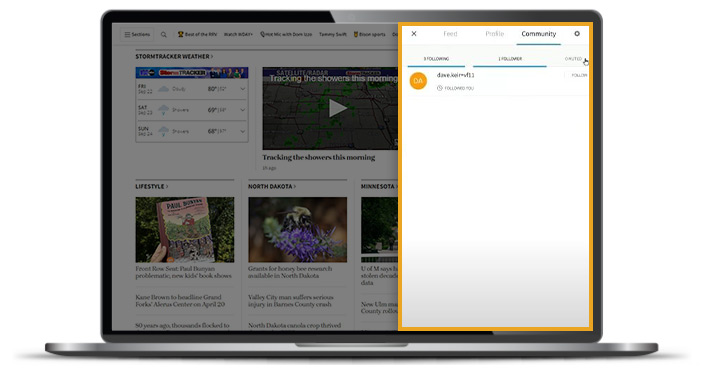Open the panel settings gear

(577, 34)
